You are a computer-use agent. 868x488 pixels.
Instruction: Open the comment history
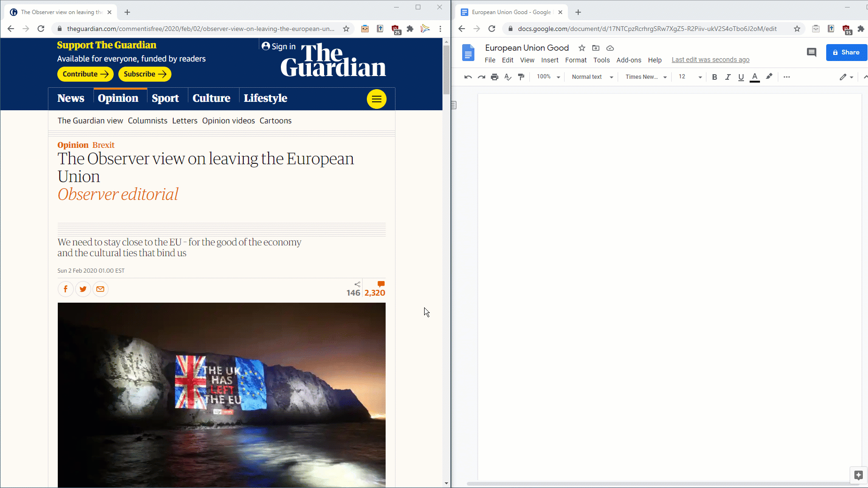tap(811, 52)
